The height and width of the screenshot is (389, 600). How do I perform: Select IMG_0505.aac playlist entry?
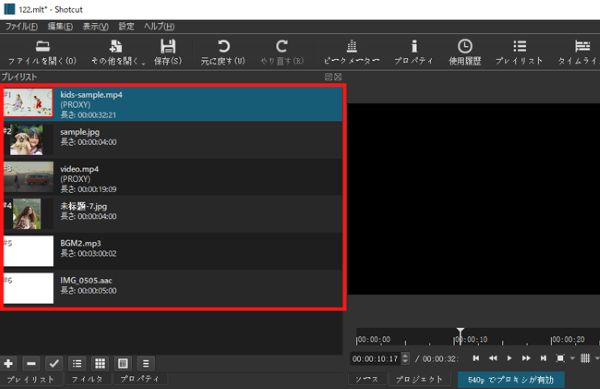tap(173, 288)
